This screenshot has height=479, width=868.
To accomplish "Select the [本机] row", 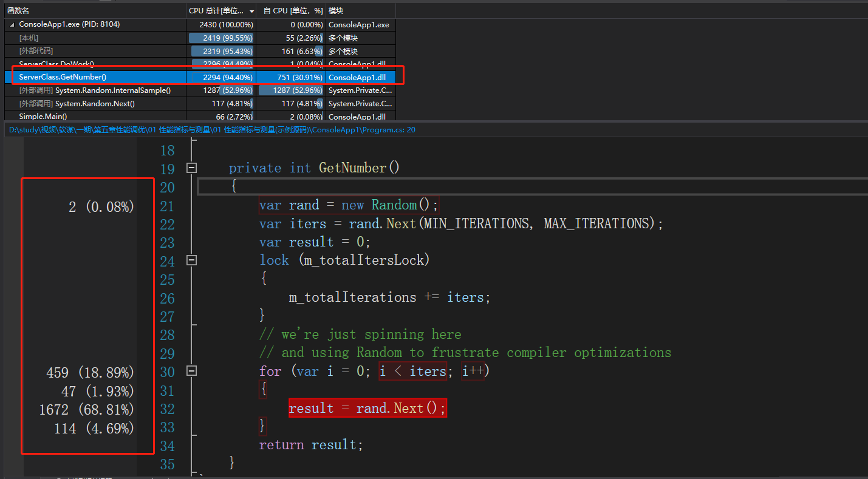I will coord(199,38).
